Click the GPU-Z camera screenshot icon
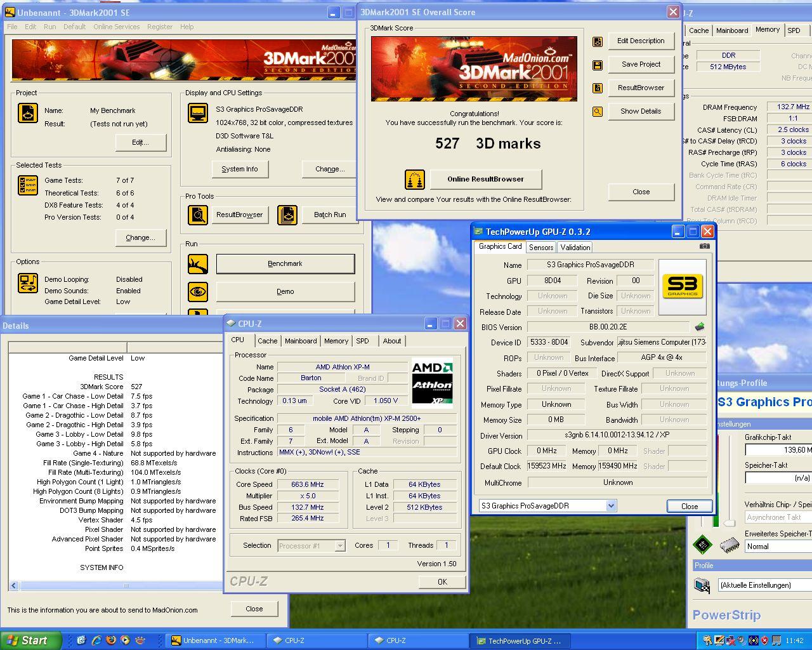 [x=704, y=246]
